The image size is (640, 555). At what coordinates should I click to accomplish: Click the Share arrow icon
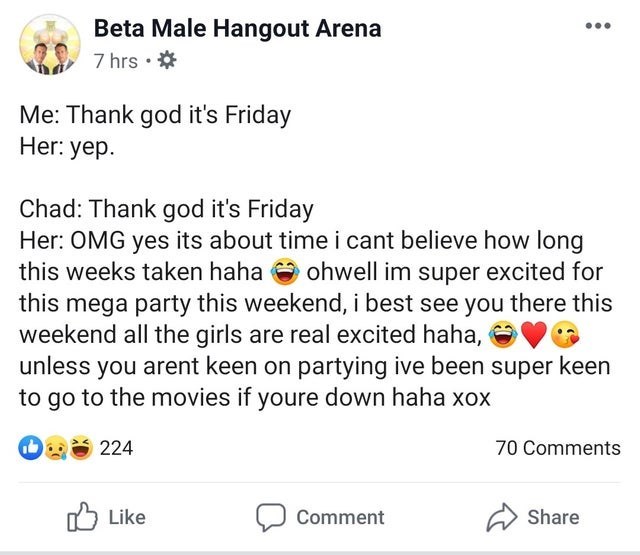pyautogui.click(x=502, y=517)
